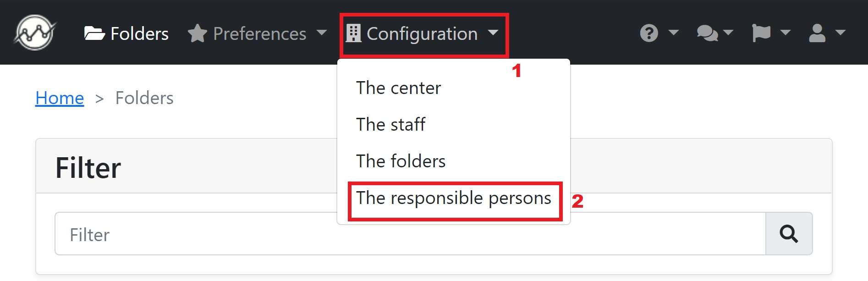Viewport: 868px width, 281px height.
Task: Open the chat bubbles menu
Action: point(707,33)
